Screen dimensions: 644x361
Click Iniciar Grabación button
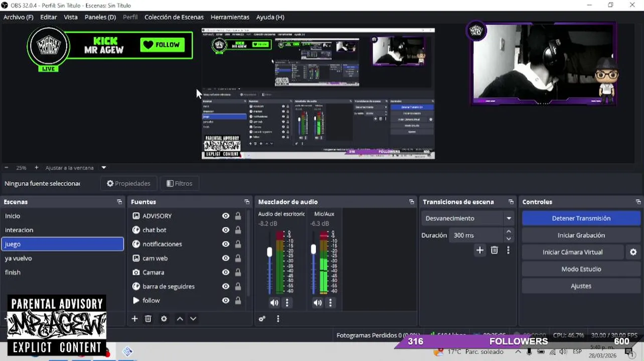(x=581, y=235)
